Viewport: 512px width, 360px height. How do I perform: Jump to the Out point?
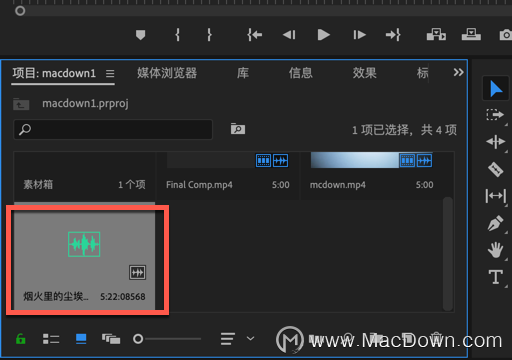(x=393, y=35)
